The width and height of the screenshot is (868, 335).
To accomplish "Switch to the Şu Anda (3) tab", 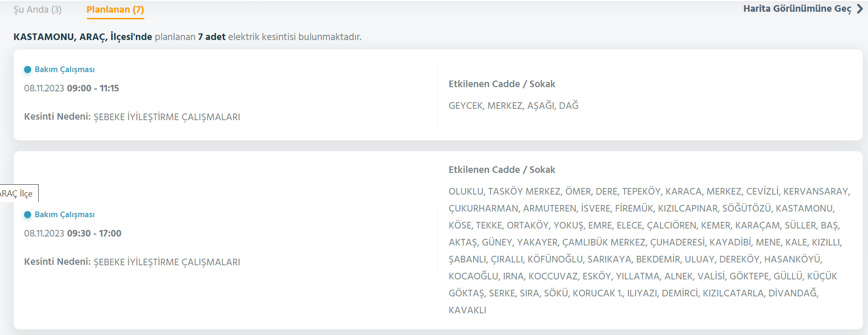I will pos(37,9).
